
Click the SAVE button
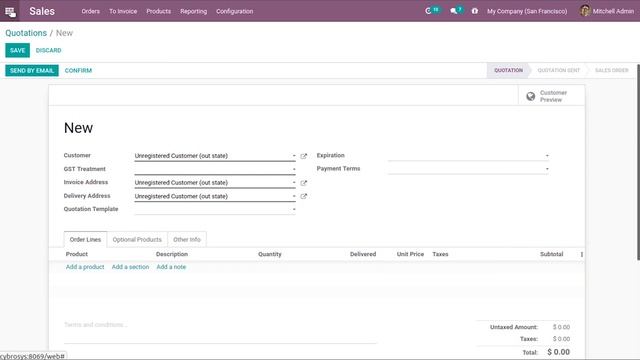click(18, 50)
